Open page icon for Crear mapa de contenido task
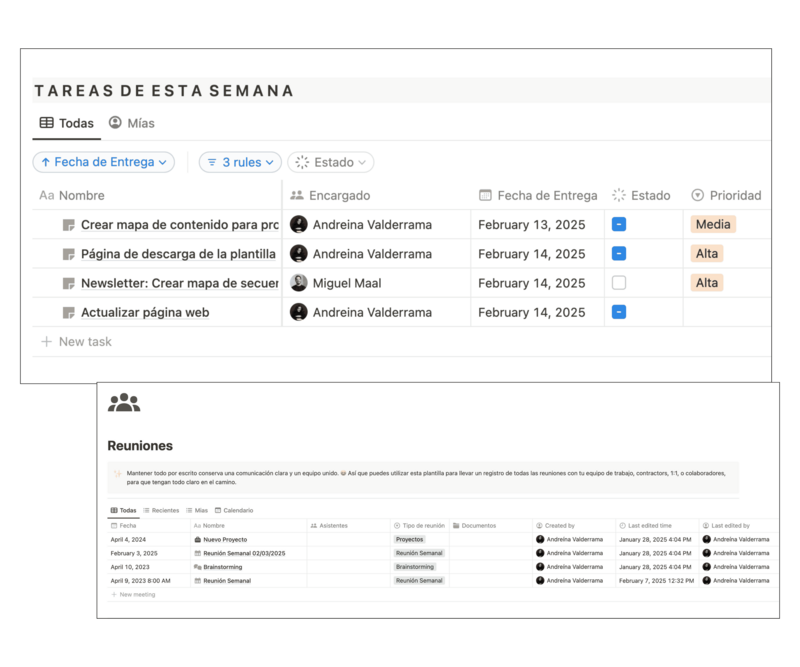The image size is (800, 667). pyautogui.click(x=68, y=225)
